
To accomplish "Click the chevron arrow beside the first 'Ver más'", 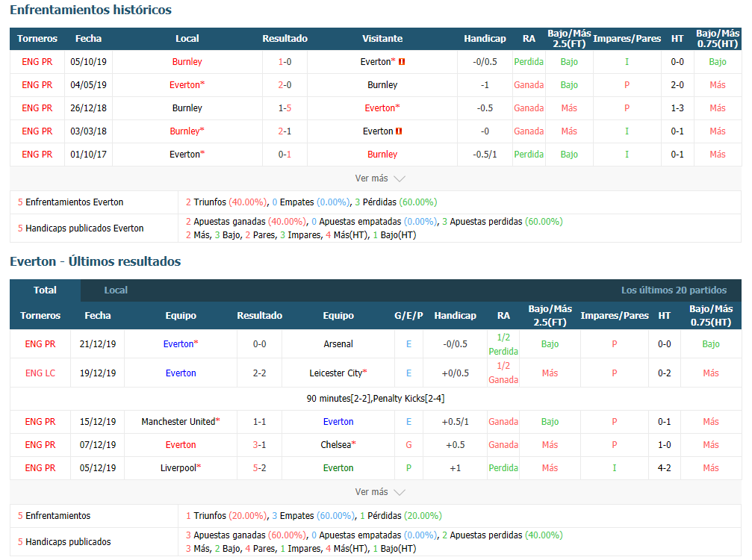I will [x=400, y=179].
